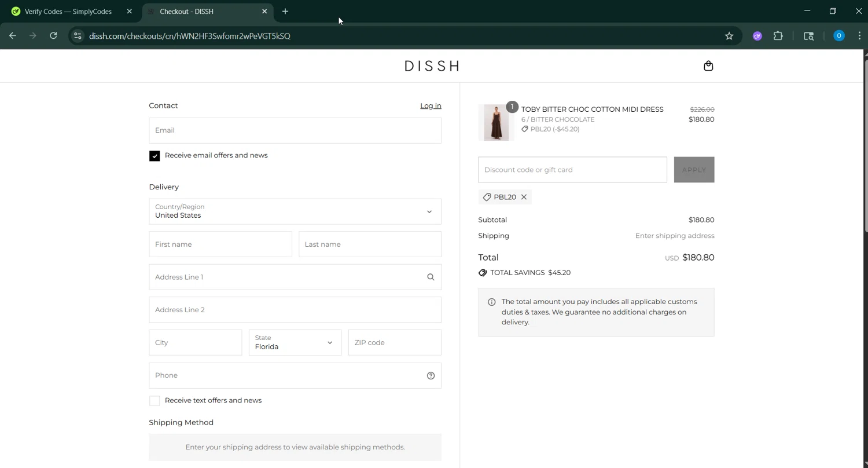Go back with the browser back arrow
868x468 pixels.
click(13, 36)
